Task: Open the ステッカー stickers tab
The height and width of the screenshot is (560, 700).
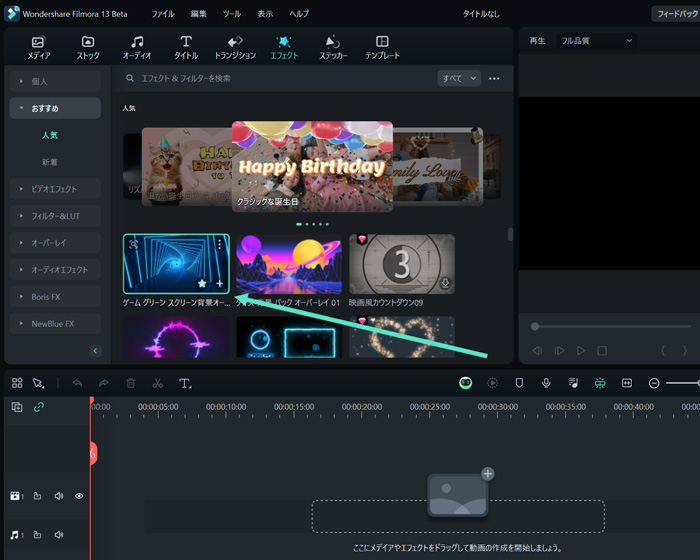Action: coord(333,48)
